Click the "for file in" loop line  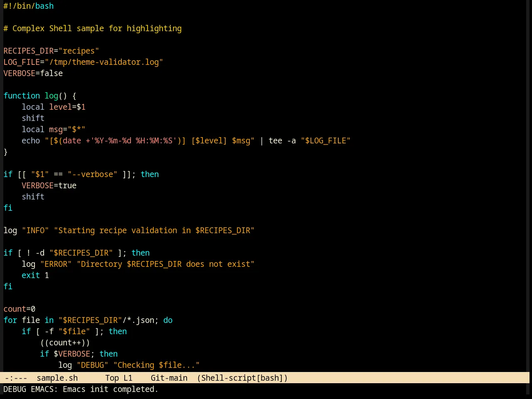88,320
